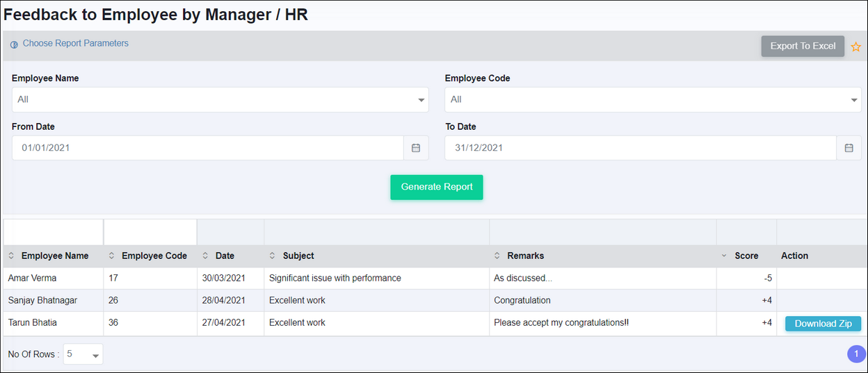The height and width of the screenshot is (373, 868).
Task: Sort by the Employee Code column arrows
Action: click(111, 256)
